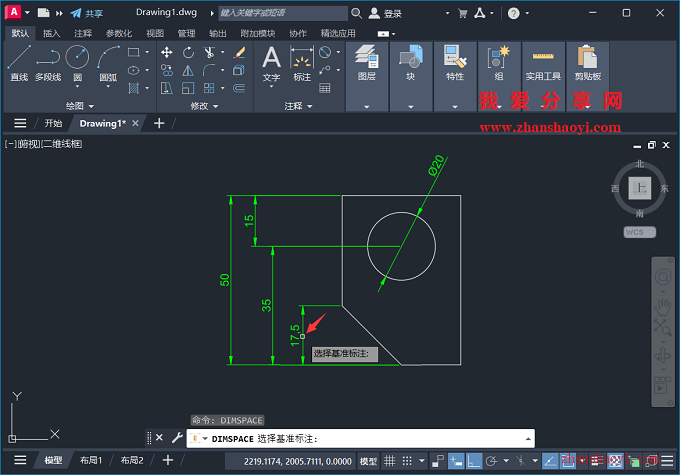Click the Dimension (标注) tool
Viewport: 680px width, 475px height.
[x=302, y=63]
